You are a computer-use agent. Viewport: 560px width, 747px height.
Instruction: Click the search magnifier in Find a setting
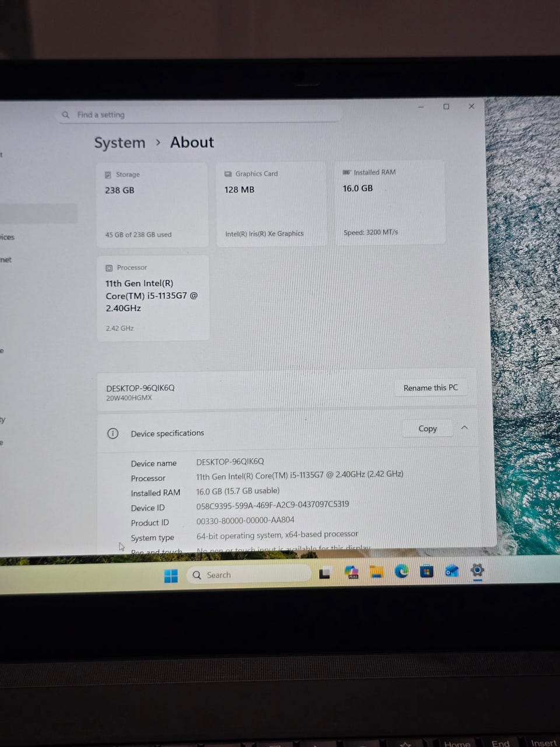[66, 115]
